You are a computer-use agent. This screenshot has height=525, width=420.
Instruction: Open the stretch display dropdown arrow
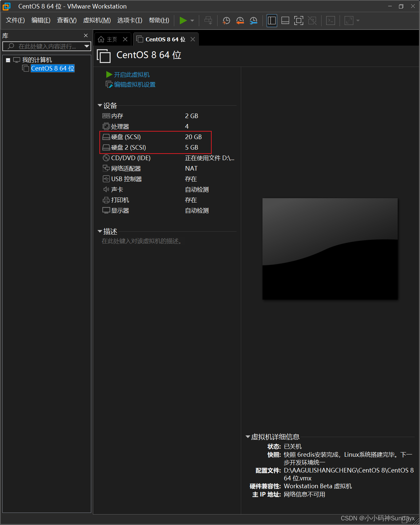pos(358,21)
